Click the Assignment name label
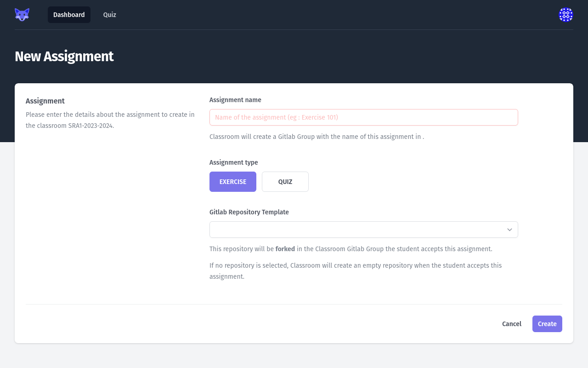This screenshot has height=368, width=588. click(235, 100)
